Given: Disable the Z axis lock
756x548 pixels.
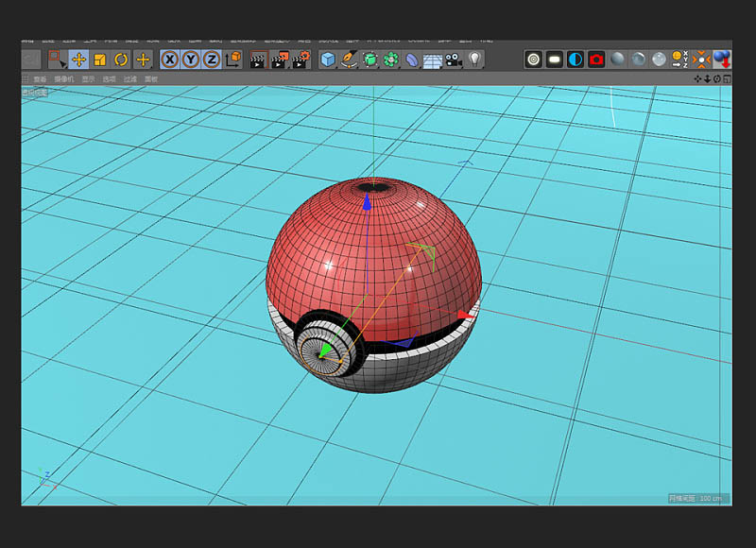Looking at the screenshot, I should click(211, 60).
